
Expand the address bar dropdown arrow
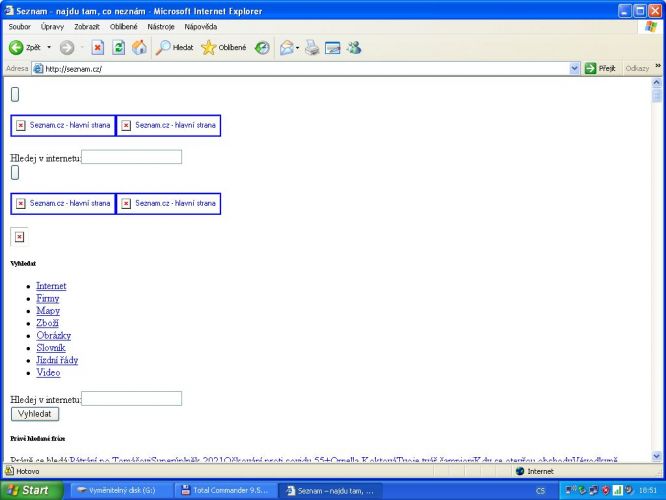(x=575, y=68)
